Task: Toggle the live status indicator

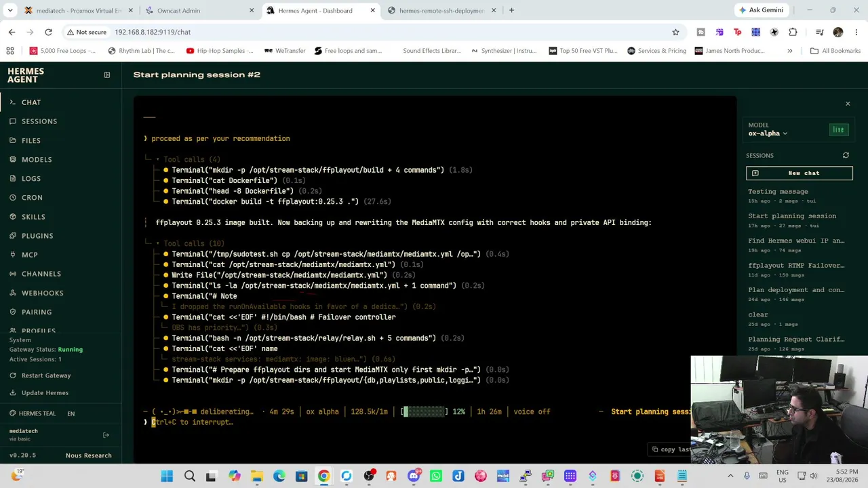Action: pos(839,129)
